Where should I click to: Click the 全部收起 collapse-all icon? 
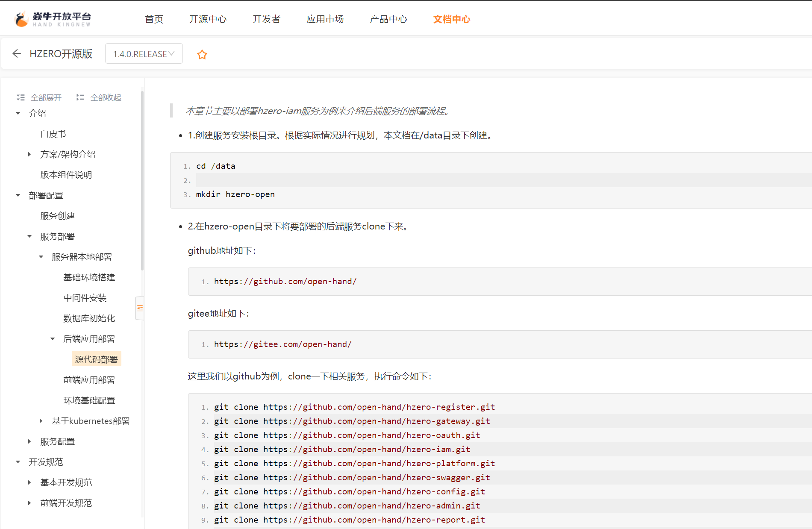(x=80, y=97)
